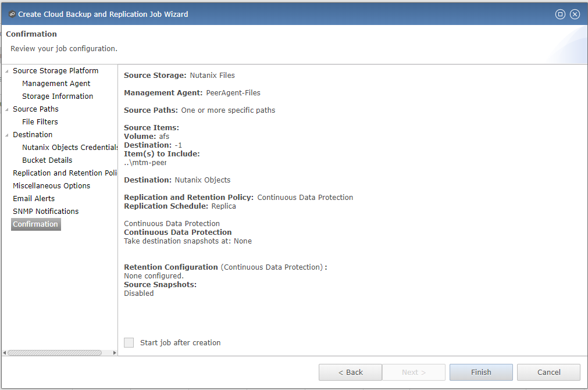588x390 pixels.
Task: Click the 'Disabled' source snapshots value
Action: click(x=139, y=294)
